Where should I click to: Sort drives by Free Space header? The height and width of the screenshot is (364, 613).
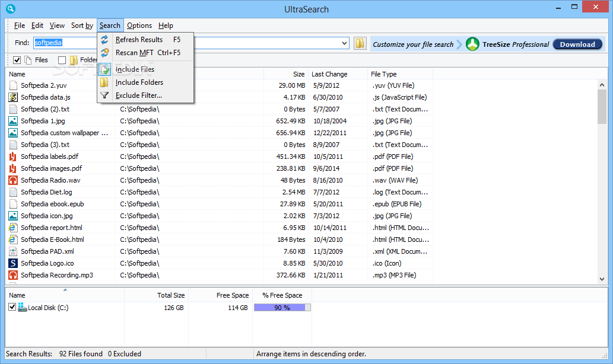coord(220,295)
